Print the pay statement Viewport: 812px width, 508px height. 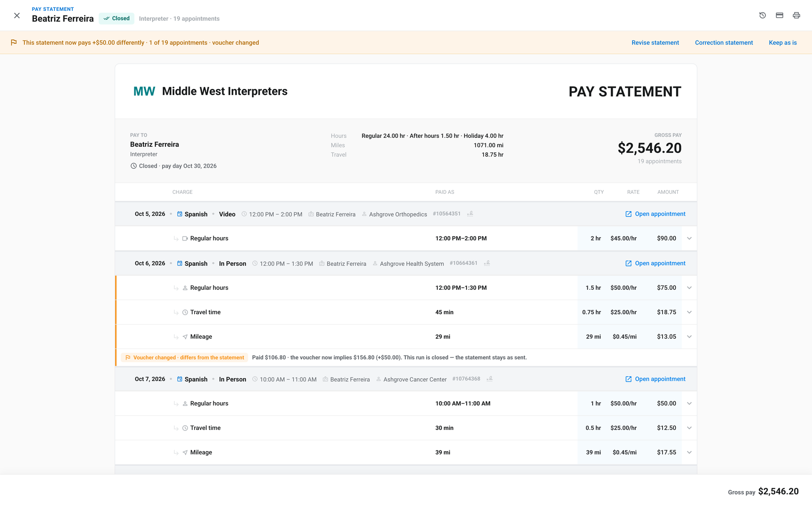[796, 16]
